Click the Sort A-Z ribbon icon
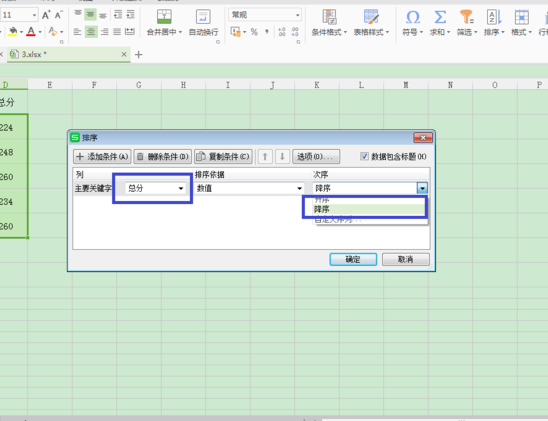This screenshot has height=421, width=548. coord(494,16)
